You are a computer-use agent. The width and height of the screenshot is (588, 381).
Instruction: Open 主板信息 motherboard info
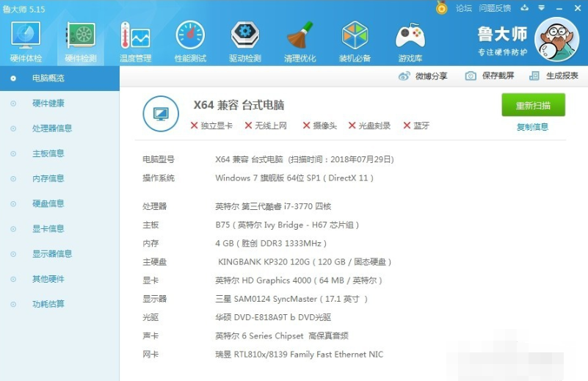click(48, 153)
